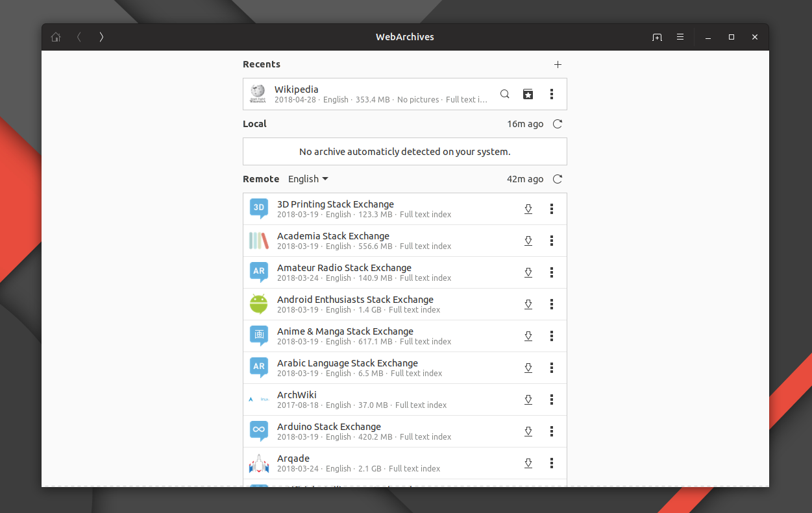Download Academia Stack Exchange archive
This screenshot has height=513, width=812.
[x=528, y=241]
